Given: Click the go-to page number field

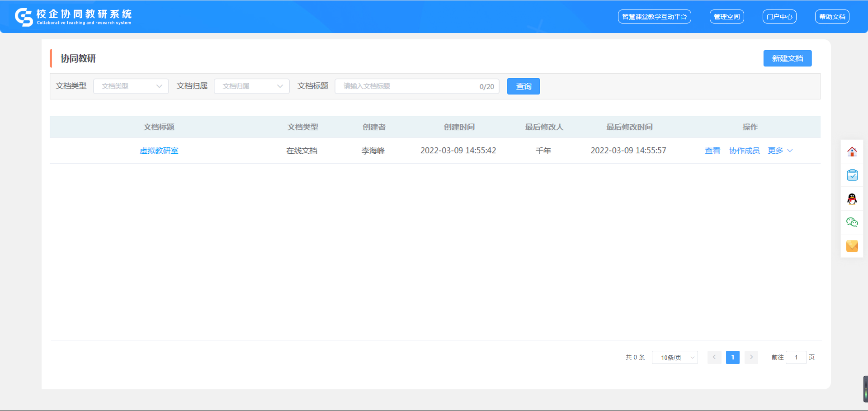Looking at the screenshot, I should coord(796,357).
